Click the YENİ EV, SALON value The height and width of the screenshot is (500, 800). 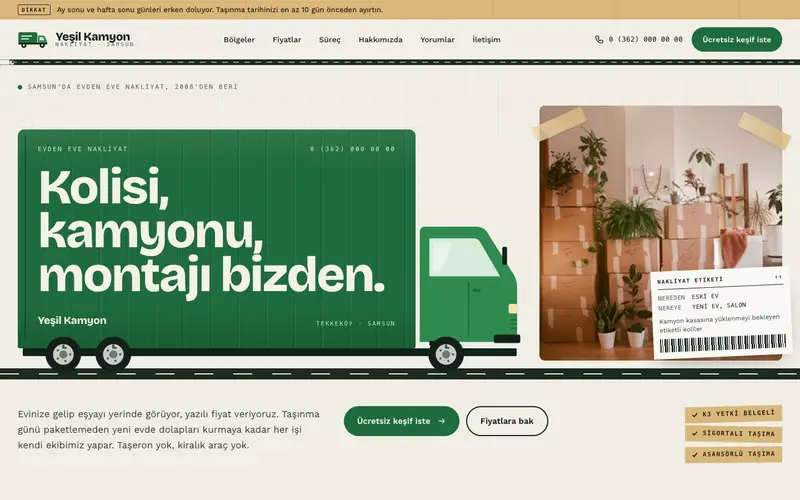pyautogui.click(x=719, y=306)
